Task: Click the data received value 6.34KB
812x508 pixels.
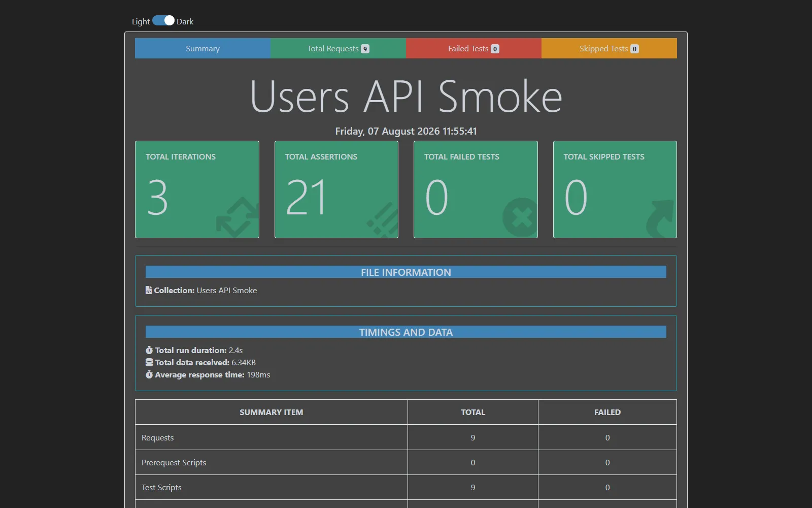Action: click(244, 362)
